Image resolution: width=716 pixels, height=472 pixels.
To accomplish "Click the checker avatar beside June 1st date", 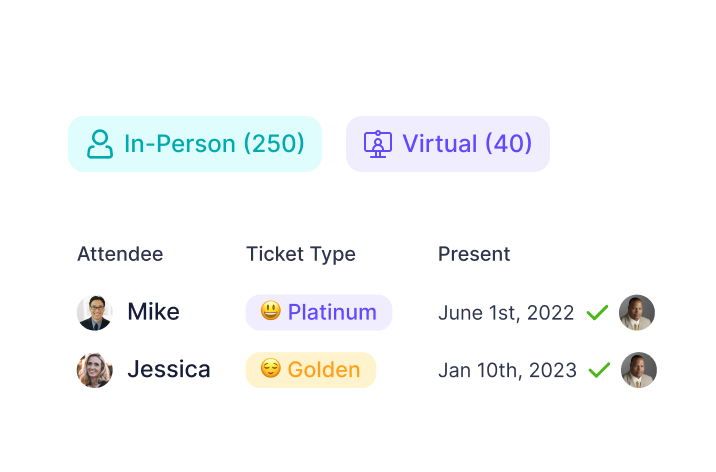I will pyautogui.click(x=637, y=312).
